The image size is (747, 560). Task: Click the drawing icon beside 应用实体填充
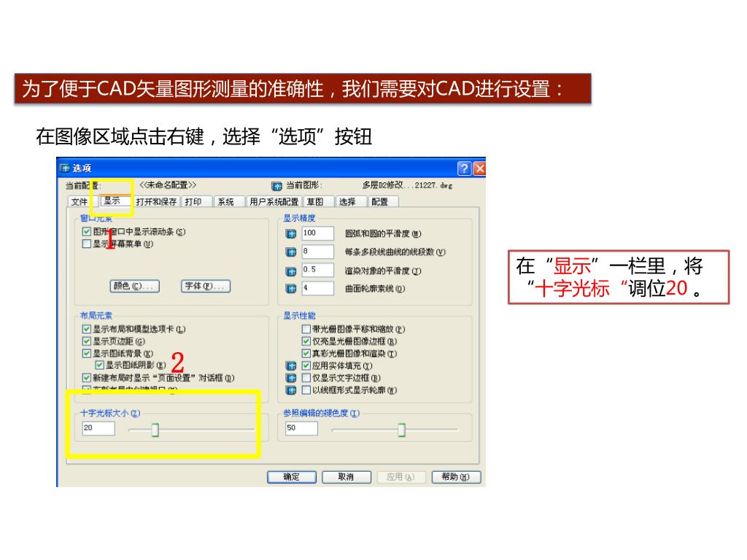pyautogui.click(x=290, y=366)
